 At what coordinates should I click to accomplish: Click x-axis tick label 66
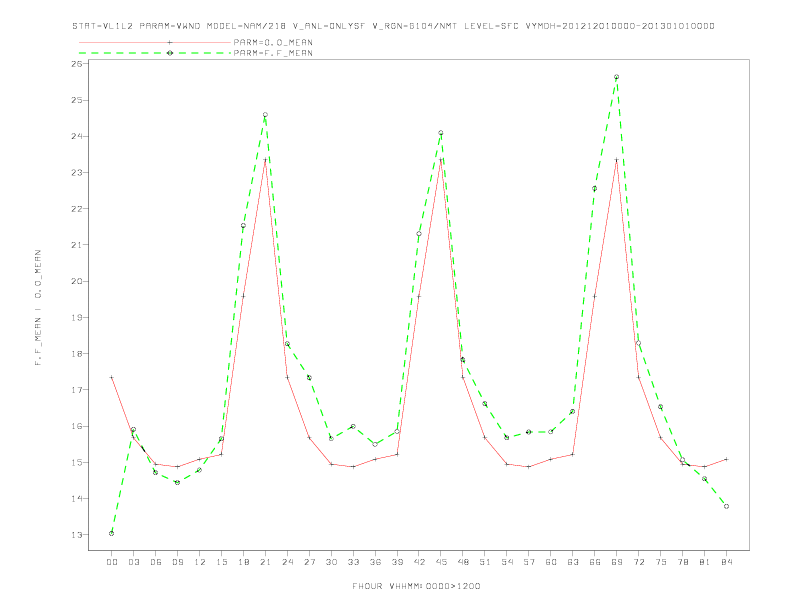pos(595,562)
